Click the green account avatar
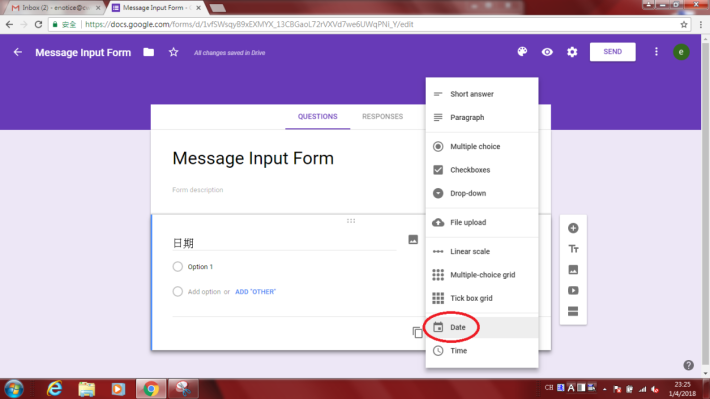The width and height of the screenshot is (710, 399). [x=681, y=52]
